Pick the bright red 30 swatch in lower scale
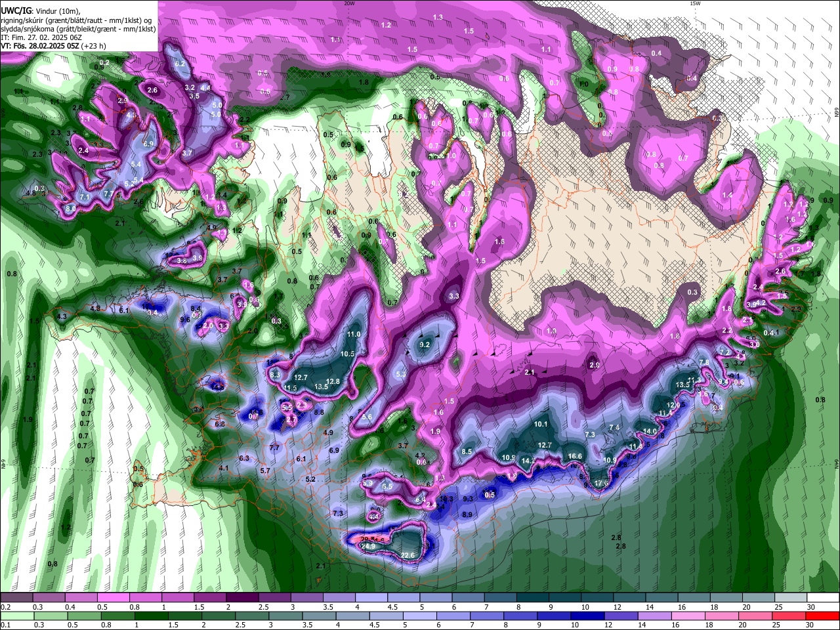The height and width of the screenshot is (630, 840). (822, 616)
